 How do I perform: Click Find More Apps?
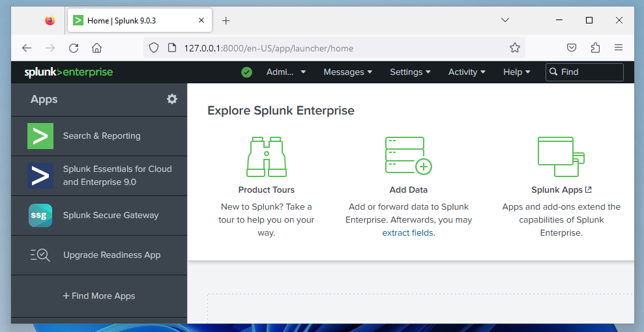[x=99, y=296]
